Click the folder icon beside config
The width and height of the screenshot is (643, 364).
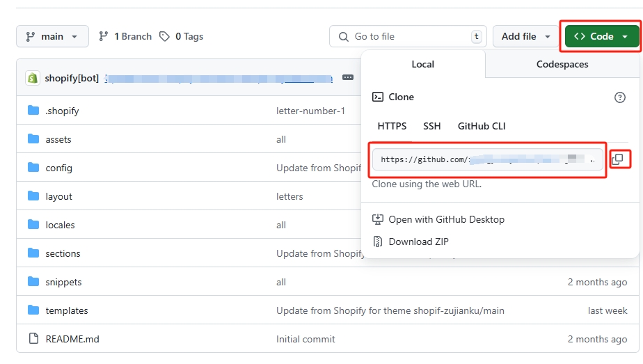33,167
